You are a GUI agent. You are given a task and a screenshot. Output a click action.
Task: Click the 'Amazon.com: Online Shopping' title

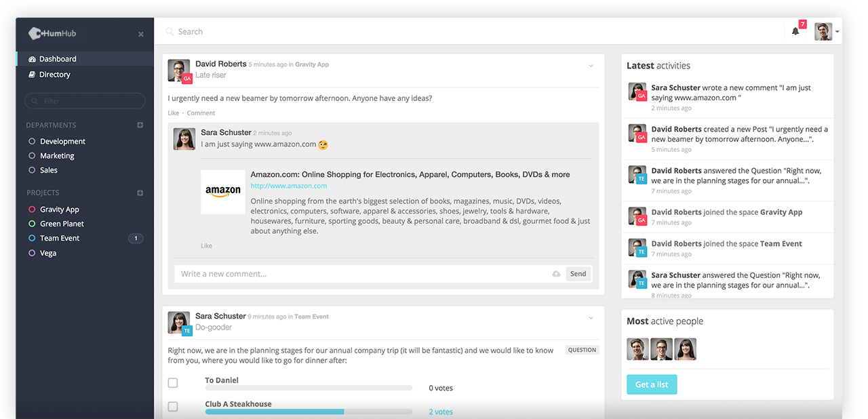[x=410, y=174]
